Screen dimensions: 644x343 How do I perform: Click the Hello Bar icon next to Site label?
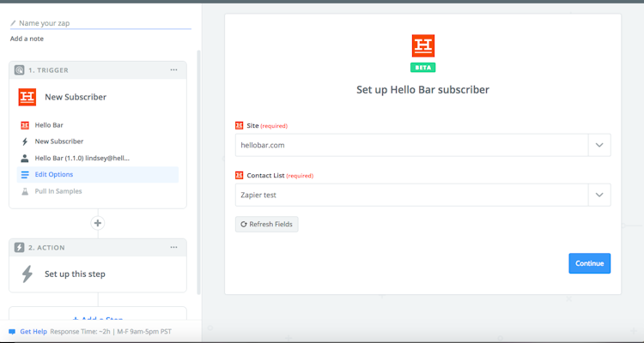(x=239, y=125)
